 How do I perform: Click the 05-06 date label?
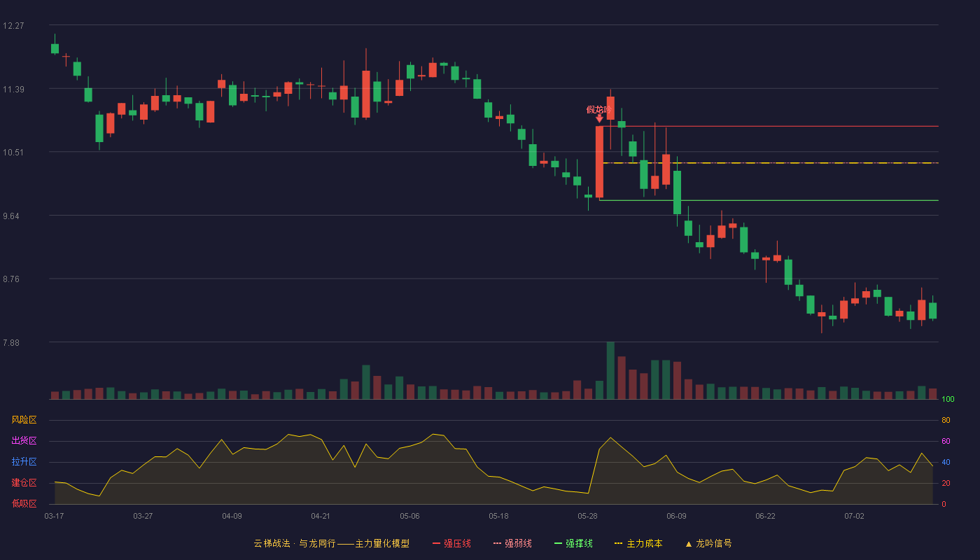(x=409, y=516)
